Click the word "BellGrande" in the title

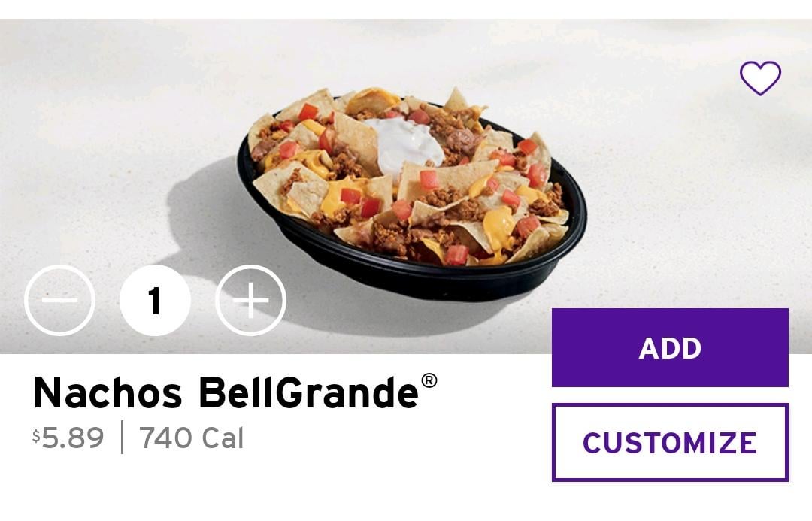[x=309, y=392]
